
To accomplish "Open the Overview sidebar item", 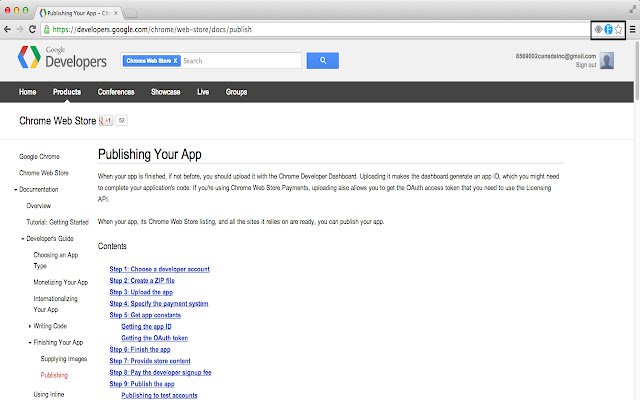I will pyautogui.click(x=39, y=206).
